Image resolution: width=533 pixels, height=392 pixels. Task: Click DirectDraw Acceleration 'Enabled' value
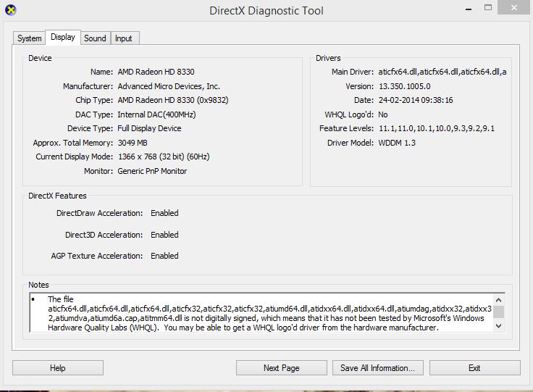click(x=164, y=213)
